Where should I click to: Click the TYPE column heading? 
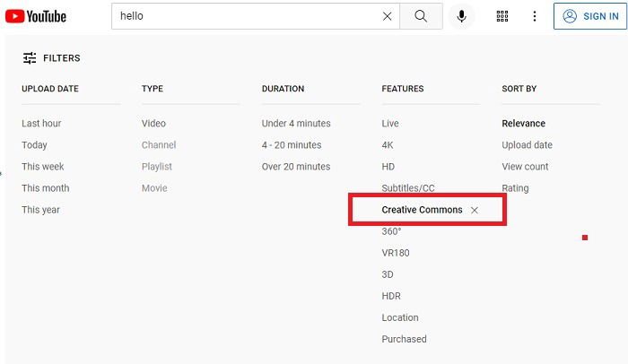[153, 89]
